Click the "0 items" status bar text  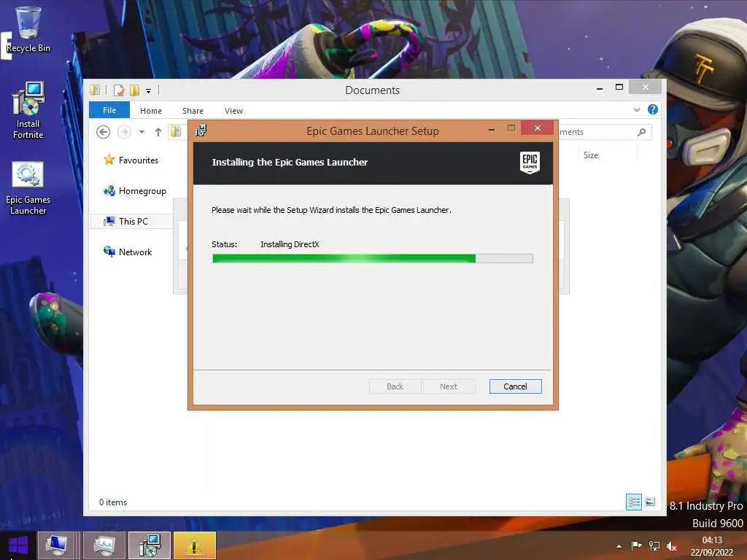click(113, 502)
